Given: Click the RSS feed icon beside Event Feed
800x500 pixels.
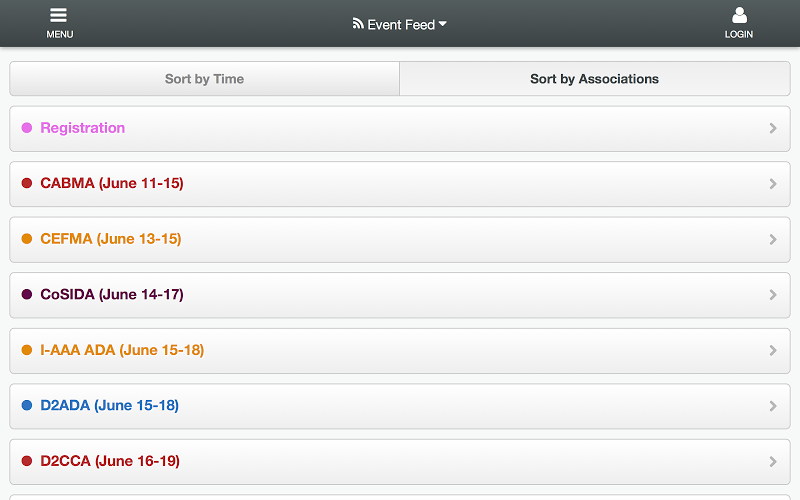Looking at the screenshot, I should [358, 23].
